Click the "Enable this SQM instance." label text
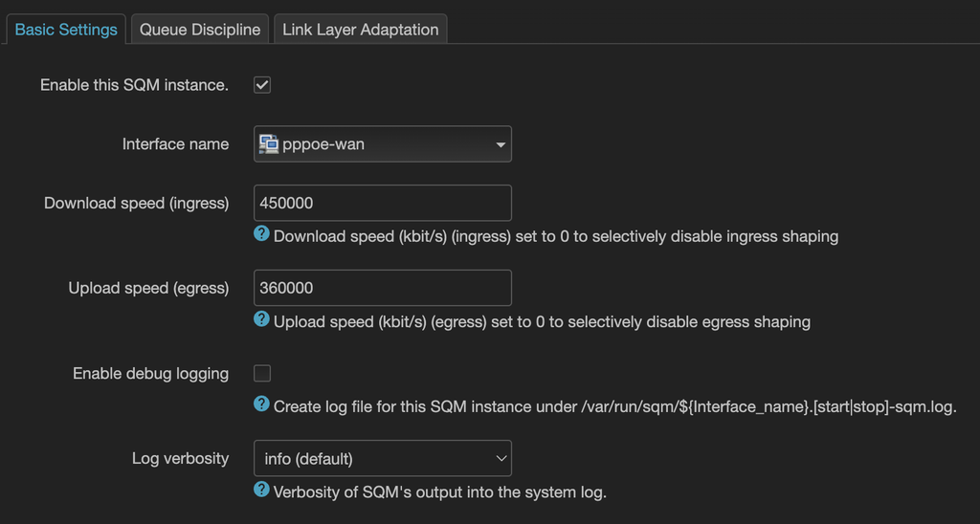The height and width of the screenshot is (524, 980). [x=134, y=85]
